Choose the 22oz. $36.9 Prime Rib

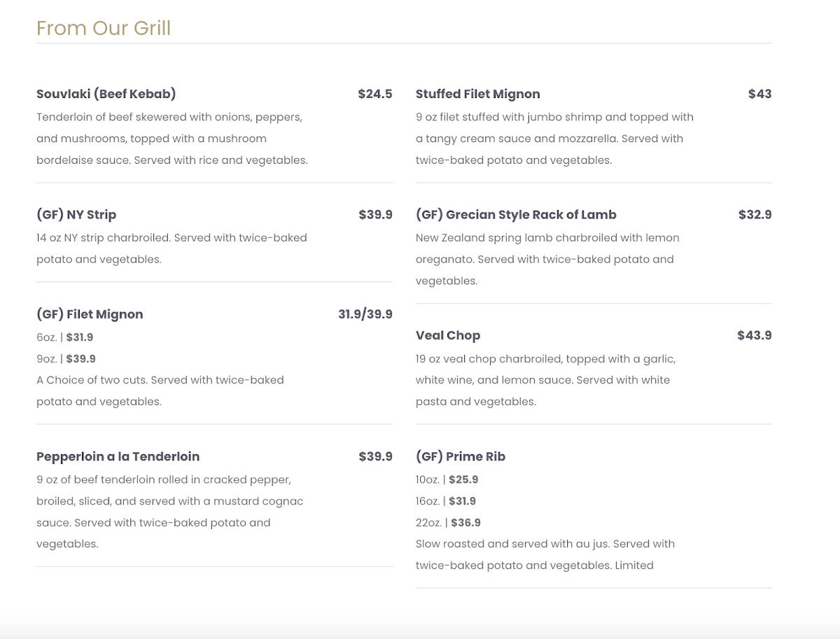point(448,522)
